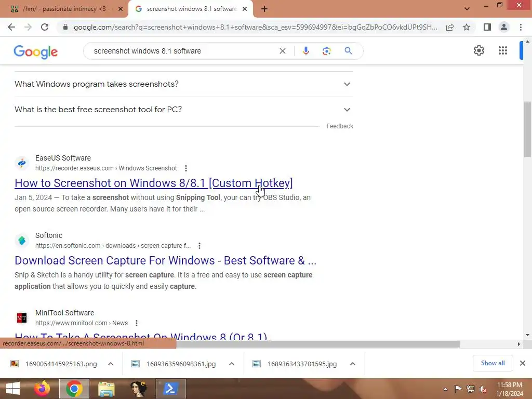
Task: Open taskbar clock showing 11:58 PM
Action: click(510, 389)
